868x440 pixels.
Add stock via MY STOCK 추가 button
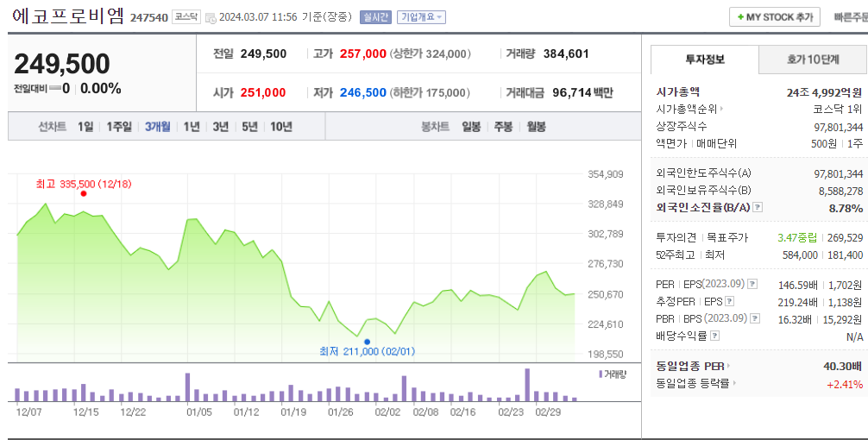point(775,17)
